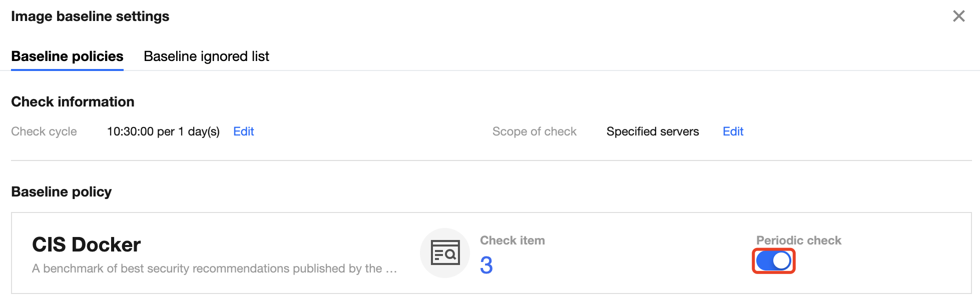Select the Specified servers text
The image size is (980, 297).
pyautogui.click(x=653, y=131)
